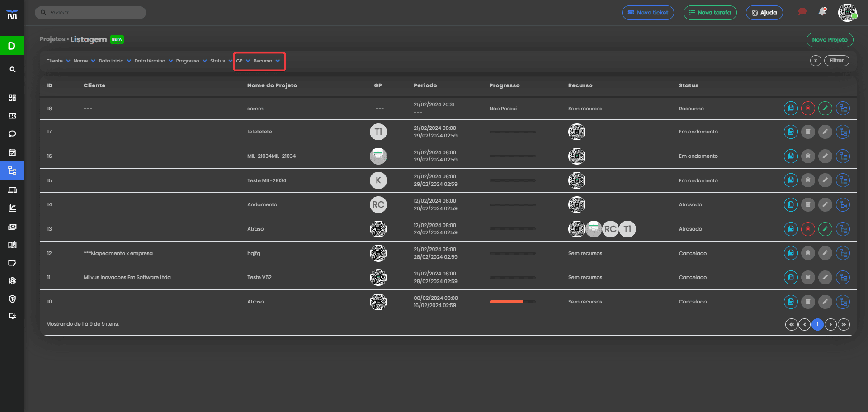The width and height of the screenshot is (868, 412).
Task: Open the knowledge base book icon in sidebar
Action: pos(13,245)
